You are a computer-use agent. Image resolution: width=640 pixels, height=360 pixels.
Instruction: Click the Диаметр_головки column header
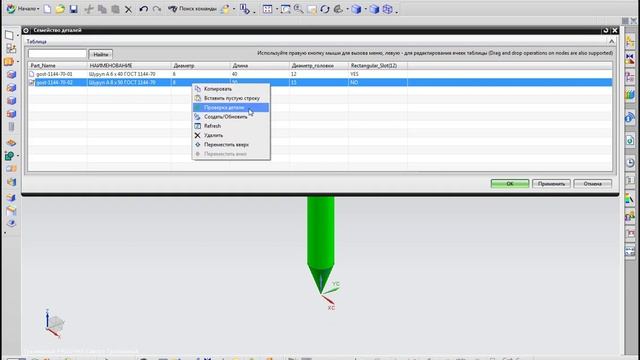pos(319,66)
